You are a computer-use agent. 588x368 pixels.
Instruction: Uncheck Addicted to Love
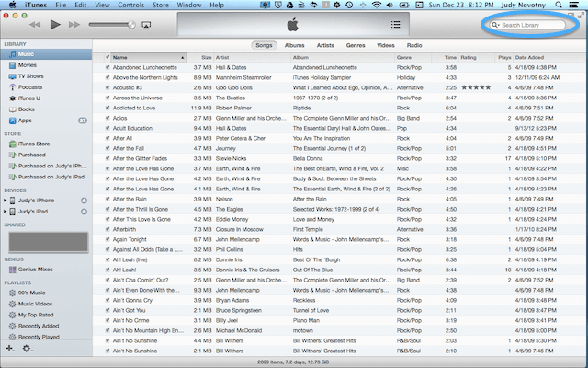[x=107, y=109]
